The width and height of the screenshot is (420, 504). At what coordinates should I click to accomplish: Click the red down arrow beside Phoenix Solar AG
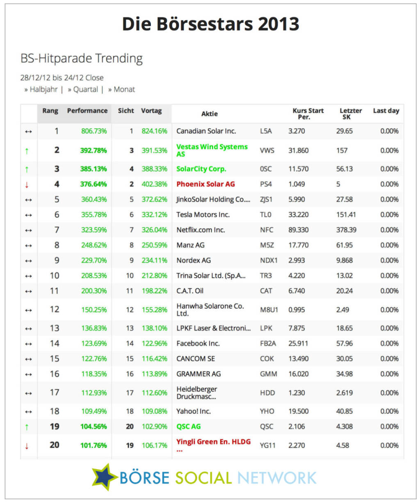[x=27, y=185]
